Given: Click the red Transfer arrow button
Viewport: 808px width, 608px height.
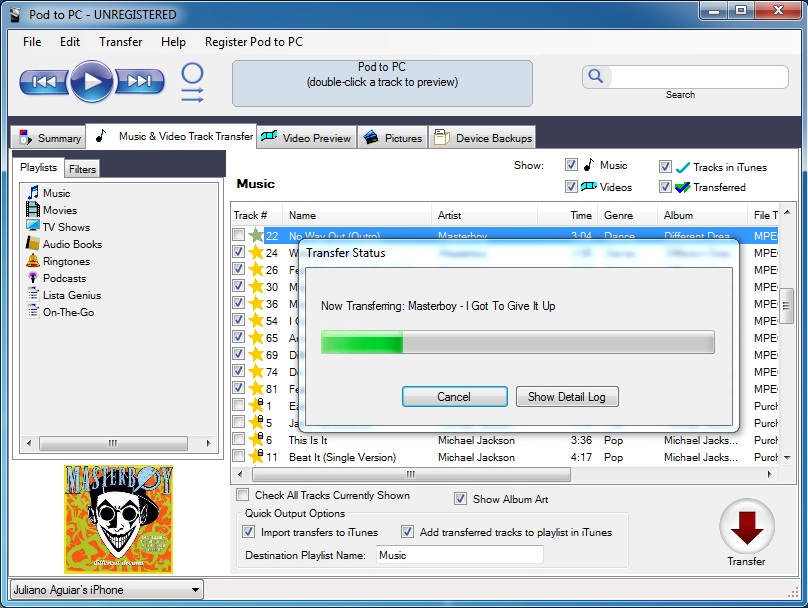Looking at the screenshot, I should pos(747,527).
